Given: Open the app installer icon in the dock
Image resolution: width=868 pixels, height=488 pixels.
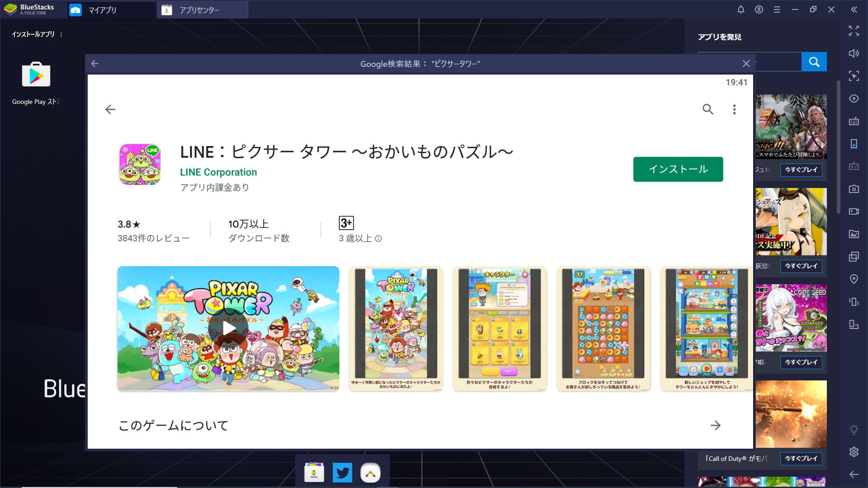Looking at the screenshot, I should [x=314, y=473].
